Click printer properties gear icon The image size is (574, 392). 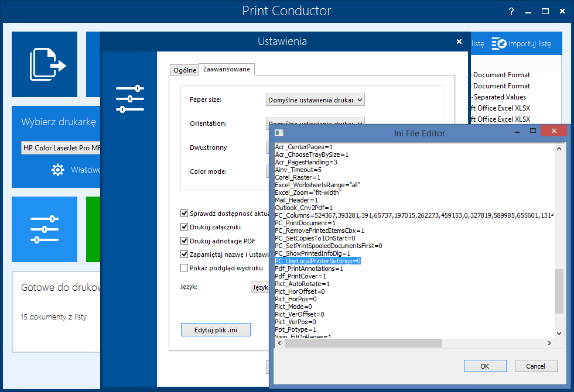(x=57, y=170)
